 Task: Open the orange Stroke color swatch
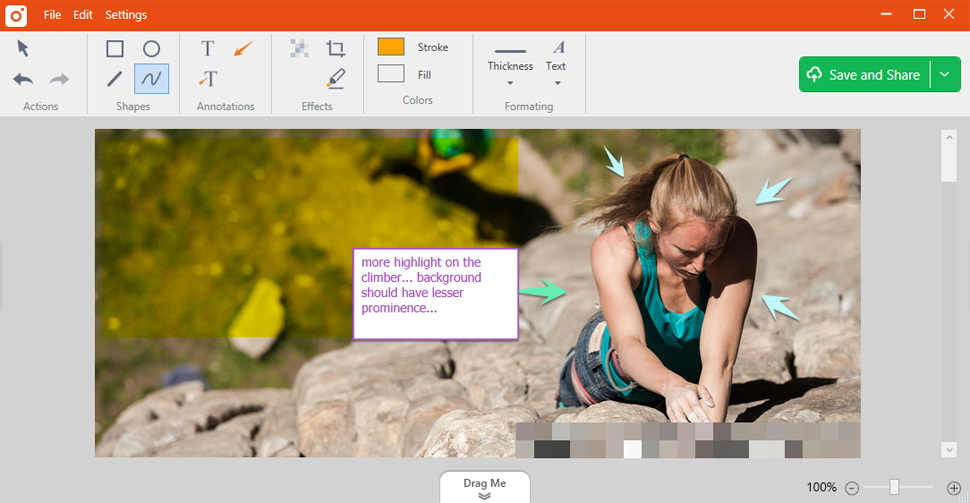(391, 47)
